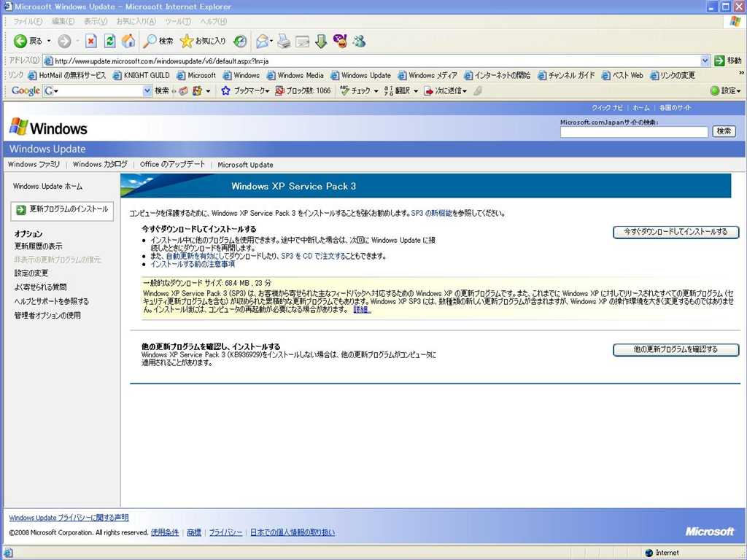Click the Mail envelope icon
Screen dimensions: 747x560
click(262, 42)
